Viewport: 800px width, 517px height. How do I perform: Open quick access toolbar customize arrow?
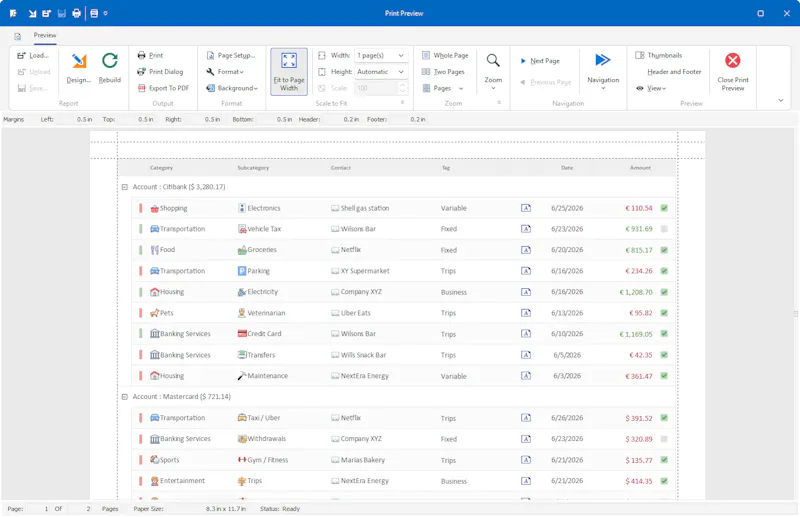point(106,13)
